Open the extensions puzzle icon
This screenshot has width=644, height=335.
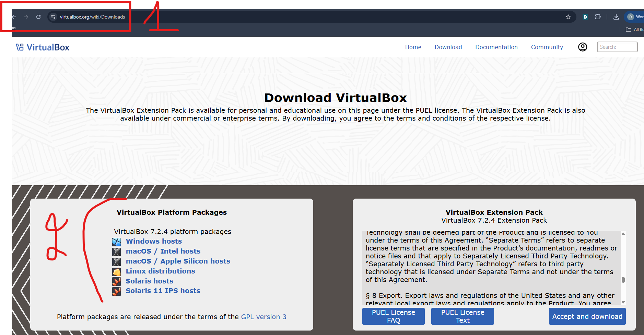598,17
